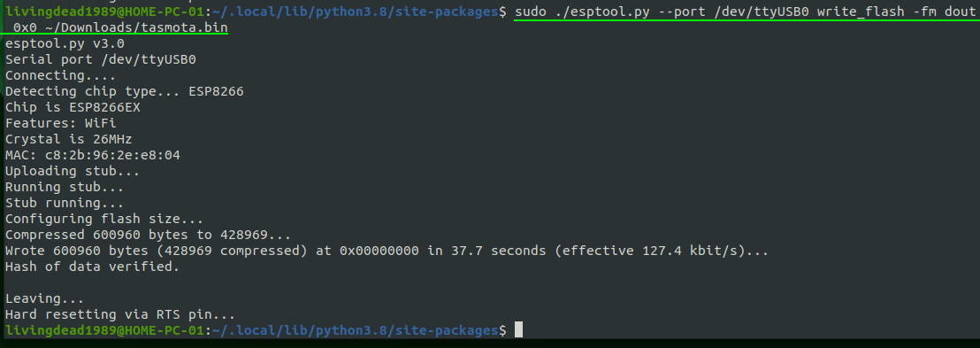Click the 'write_flash' word in the command

pos(856,12)
